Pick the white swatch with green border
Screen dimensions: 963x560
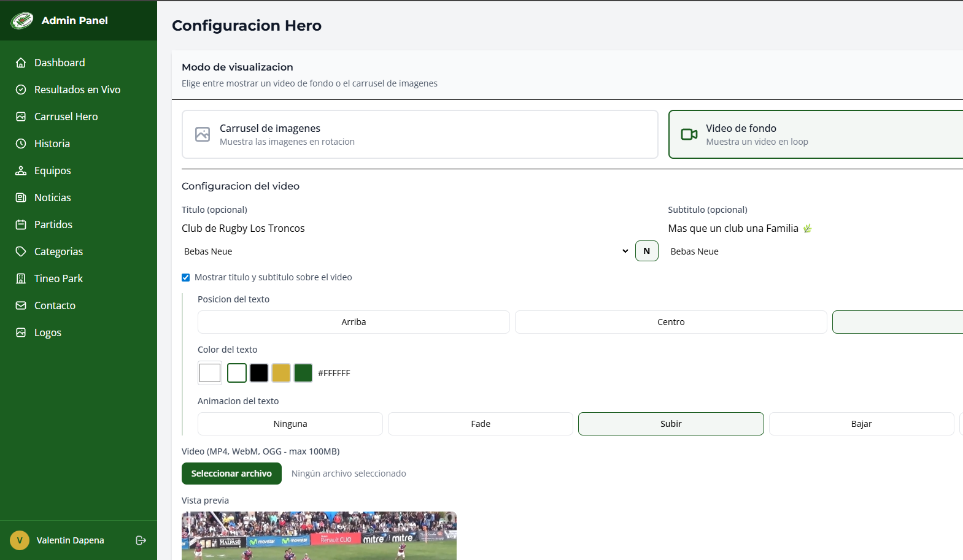[x=237, y=373]
